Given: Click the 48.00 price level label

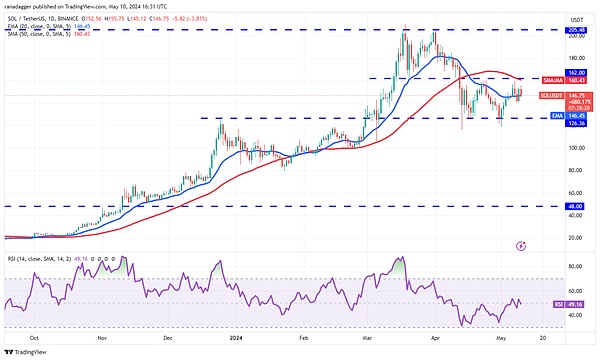Looking at the screenshot, I should coord(576,206).
